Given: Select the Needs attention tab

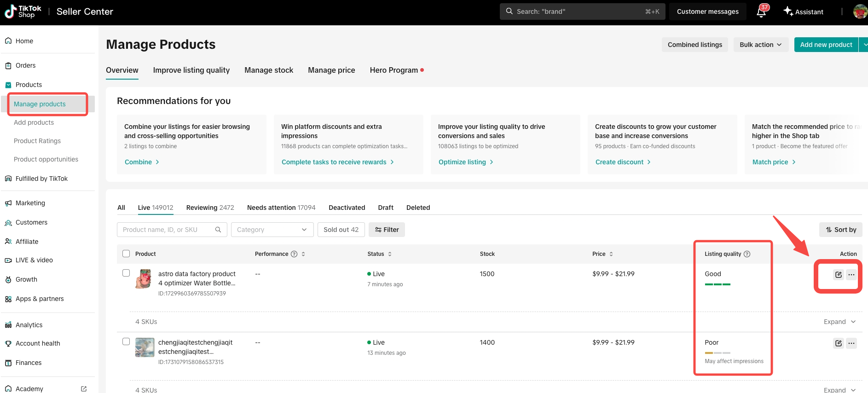Looking at the screenshot, I should click(281, 208).
